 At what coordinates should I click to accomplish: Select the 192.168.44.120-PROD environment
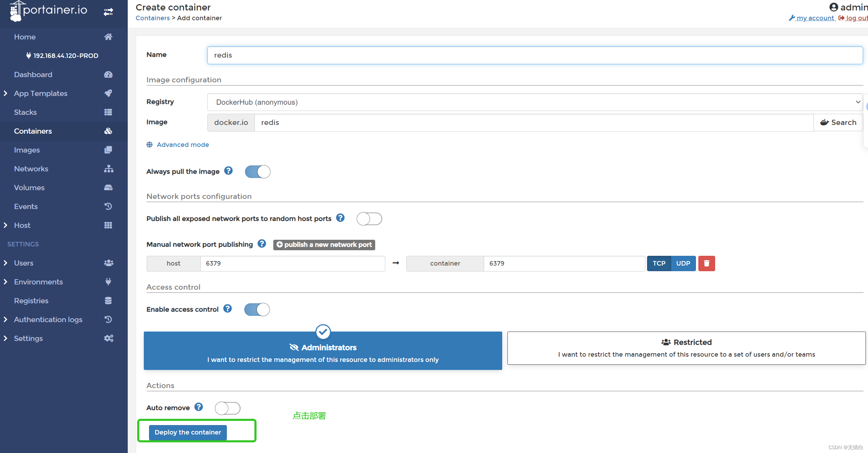(x=62, y=55)
